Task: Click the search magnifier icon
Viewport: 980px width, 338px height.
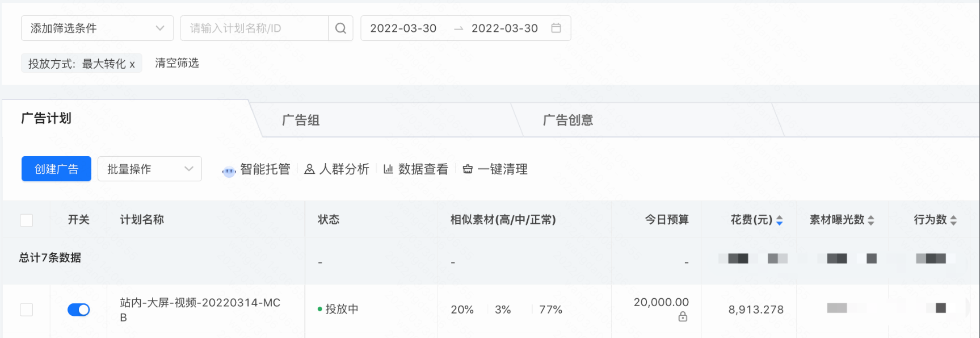Action: pos(340,28)
